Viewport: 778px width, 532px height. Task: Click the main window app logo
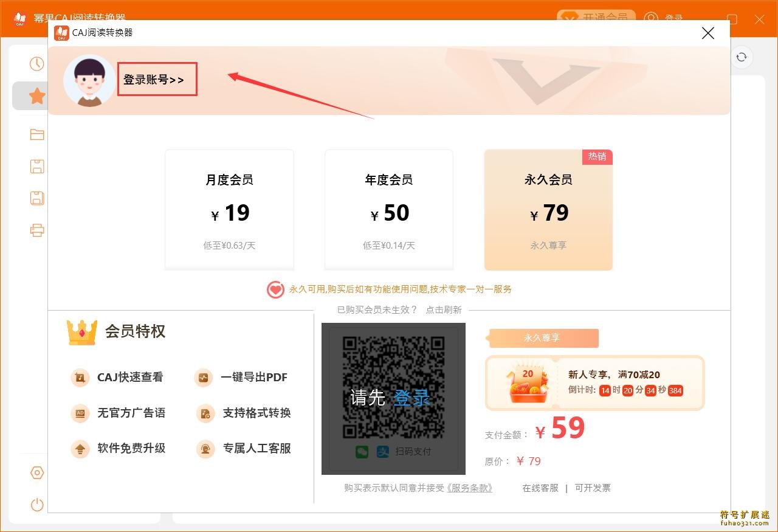(21, 18)
